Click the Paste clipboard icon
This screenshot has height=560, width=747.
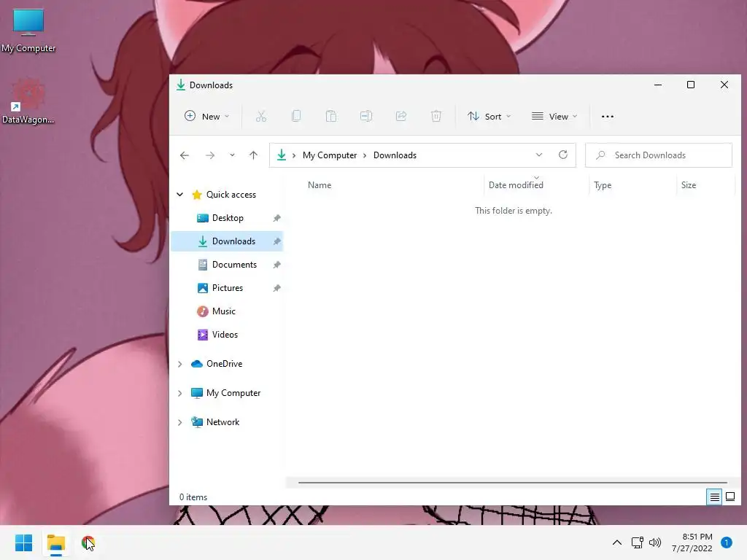click(x=331, y=116)
